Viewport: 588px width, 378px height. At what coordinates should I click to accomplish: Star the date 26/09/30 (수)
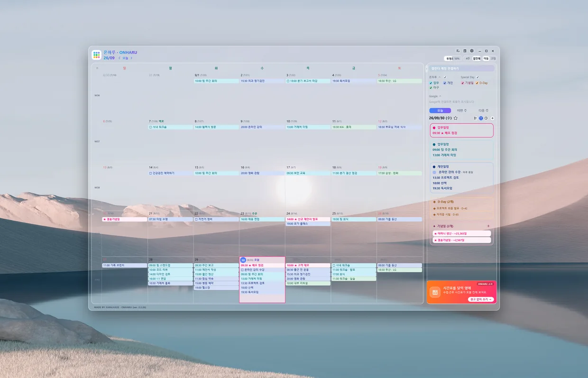click(456, 118)
